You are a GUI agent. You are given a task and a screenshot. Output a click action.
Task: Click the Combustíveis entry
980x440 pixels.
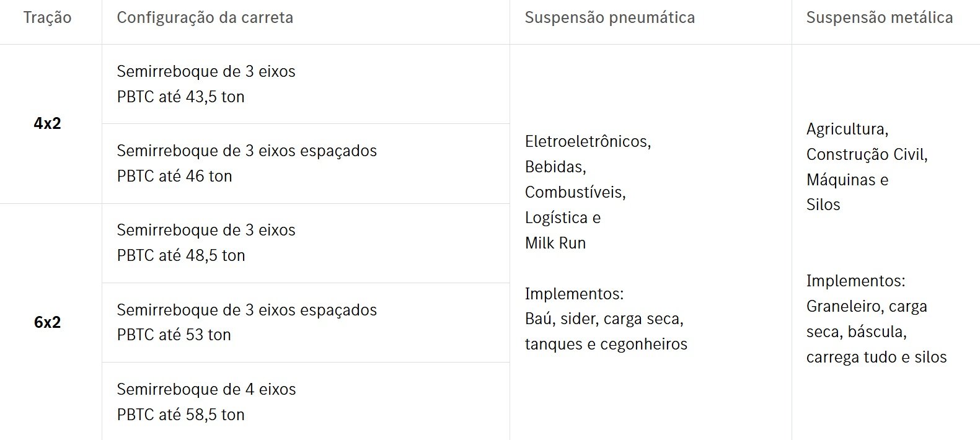click(575, 192)
